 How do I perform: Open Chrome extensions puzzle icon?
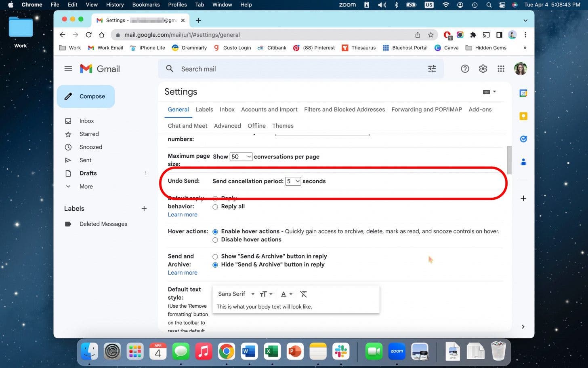tap(473, 35)
